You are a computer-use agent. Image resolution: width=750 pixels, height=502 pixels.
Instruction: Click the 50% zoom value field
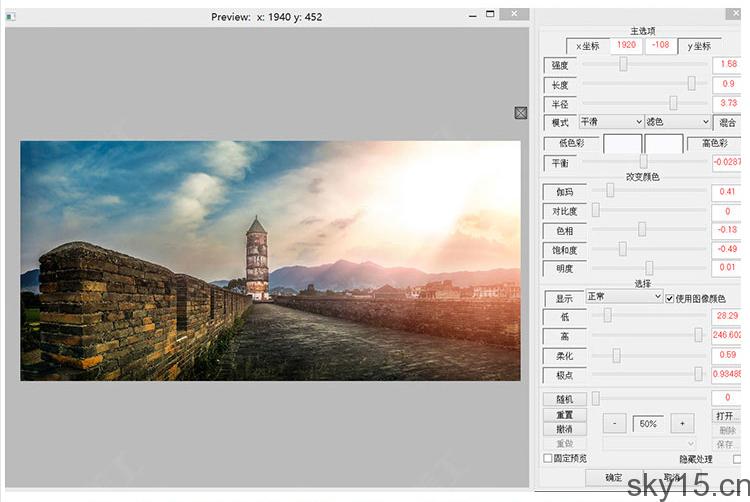point(648,424)
